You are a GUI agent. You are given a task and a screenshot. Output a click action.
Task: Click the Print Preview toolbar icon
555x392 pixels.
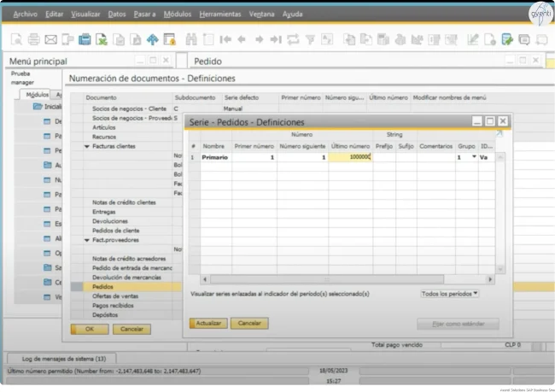coord(16,39)
